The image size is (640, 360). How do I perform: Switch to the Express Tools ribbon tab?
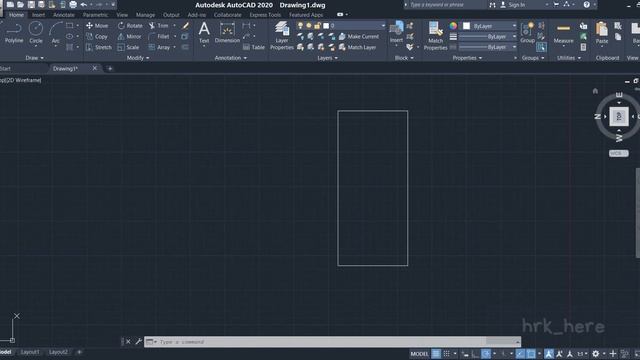click(x=265, y=15)
